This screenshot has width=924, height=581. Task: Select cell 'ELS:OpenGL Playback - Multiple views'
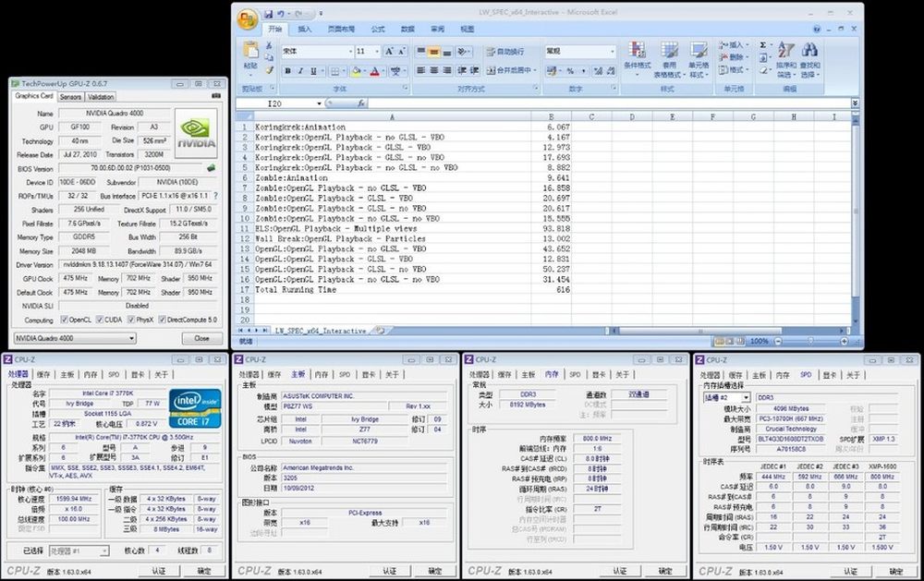(x=392, y=229)
